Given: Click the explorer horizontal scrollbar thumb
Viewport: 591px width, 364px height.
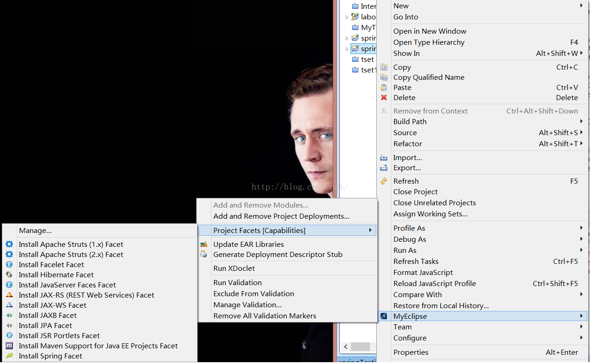Looking at the screenshot, I should coord(360,346).
